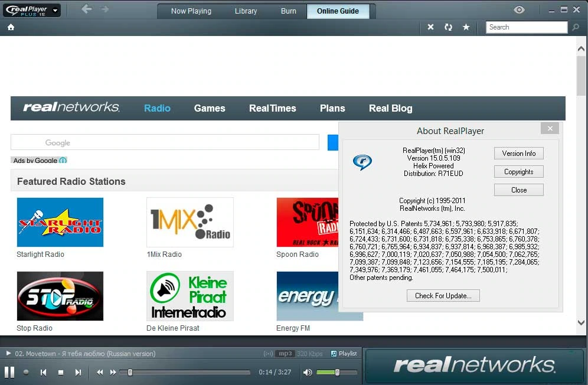Pause playback with the pause button

point(9,372)
